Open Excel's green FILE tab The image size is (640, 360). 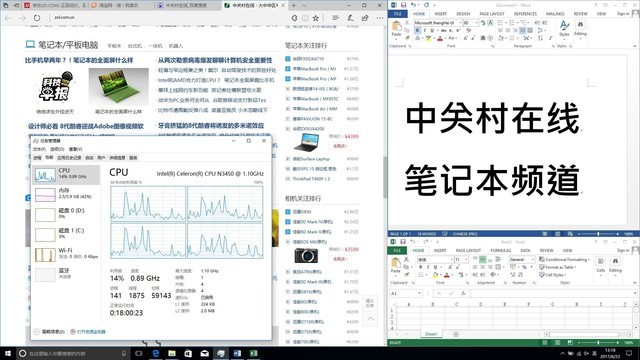pos(397,250)
